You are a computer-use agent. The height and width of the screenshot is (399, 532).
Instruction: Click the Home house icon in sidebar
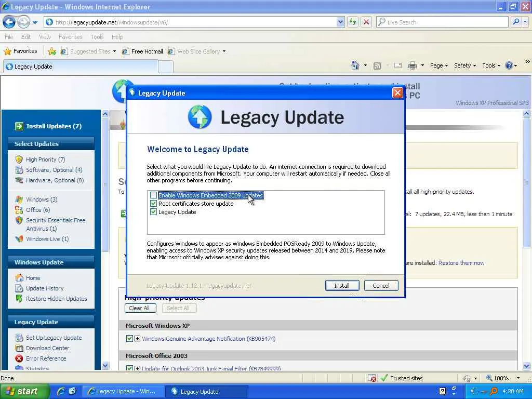(x=19, y=277)
